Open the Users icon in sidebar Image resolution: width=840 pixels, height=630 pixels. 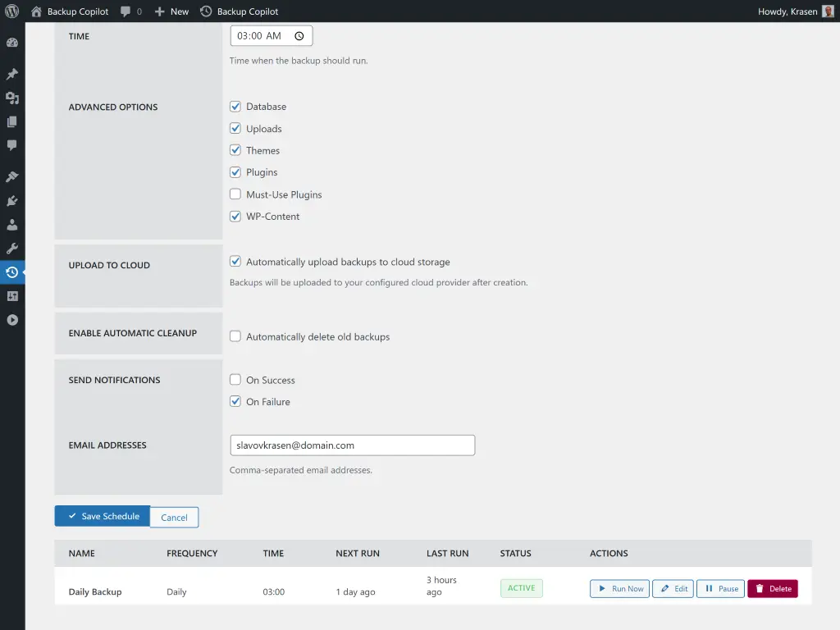12,224
